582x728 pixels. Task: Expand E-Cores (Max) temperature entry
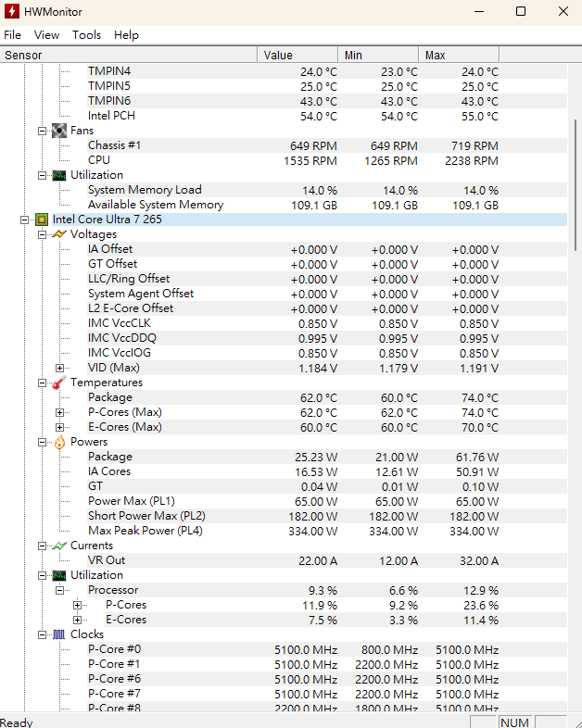point(59,427)
